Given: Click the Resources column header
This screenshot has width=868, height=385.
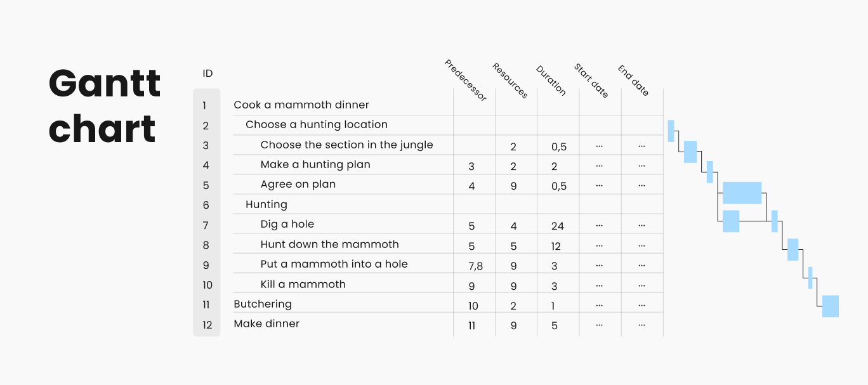Looking at the screenshot, I should 510,81.
